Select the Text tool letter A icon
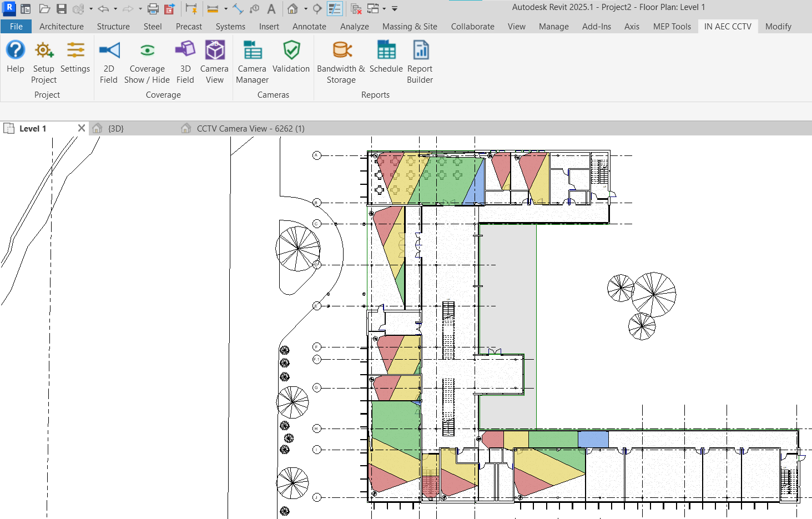This screenshot has height=519, width=812. [x=271, y=9]
